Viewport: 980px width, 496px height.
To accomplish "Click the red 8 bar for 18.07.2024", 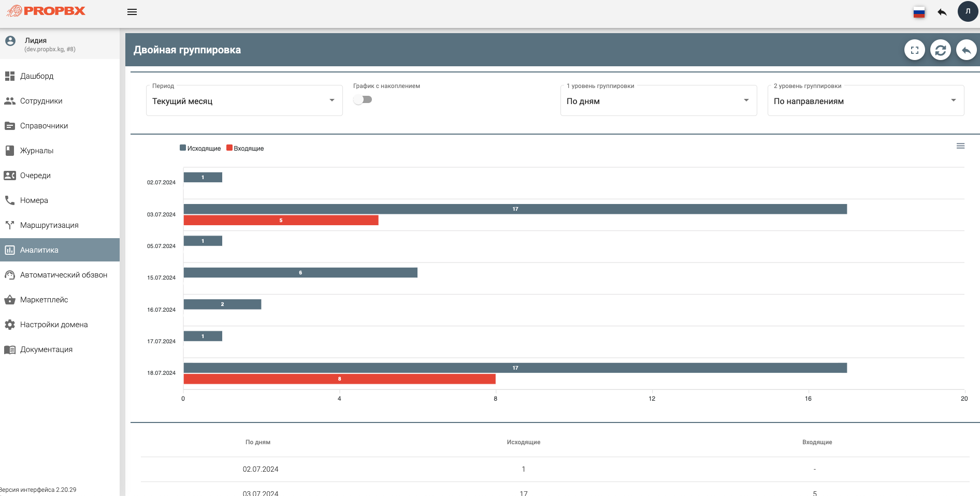I will (x=339, y=379).
